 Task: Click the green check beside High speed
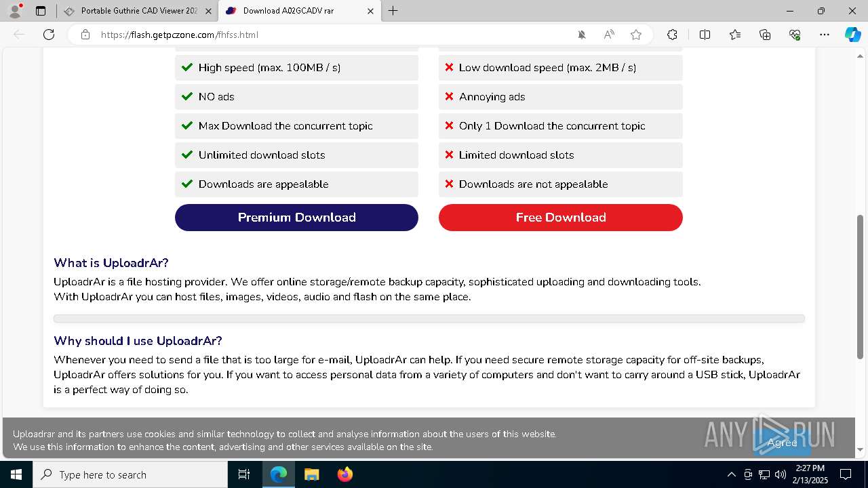187,67
